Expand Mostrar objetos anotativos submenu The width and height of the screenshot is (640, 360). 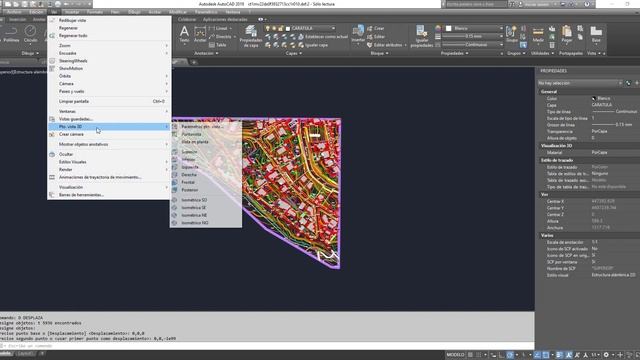click(109, 144)
